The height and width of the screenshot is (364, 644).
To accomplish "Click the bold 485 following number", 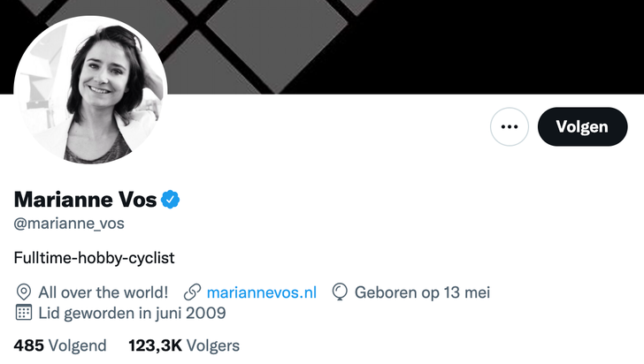I will (28, 345).
